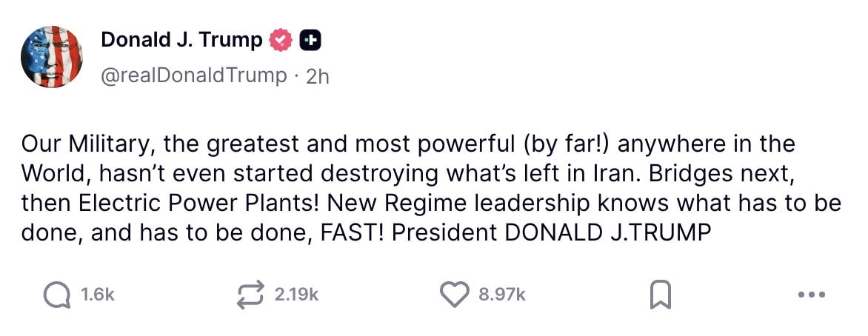This screenshot has height=336, width=868.
Task: Click the reply speech bubble icon
Action: pyautogui.click(x=56, y=295)
